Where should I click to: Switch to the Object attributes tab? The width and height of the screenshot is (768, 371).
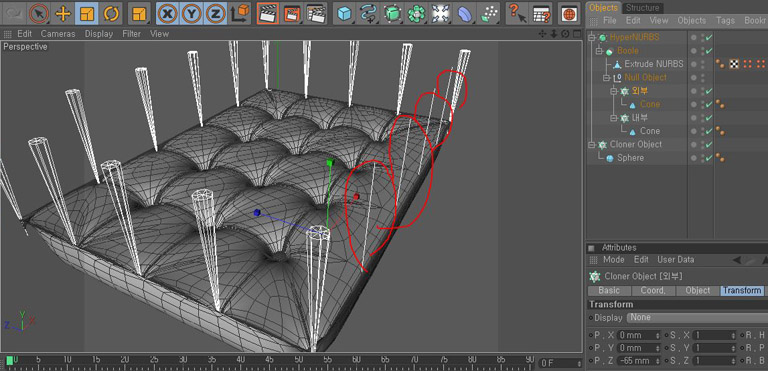(697, 291)
